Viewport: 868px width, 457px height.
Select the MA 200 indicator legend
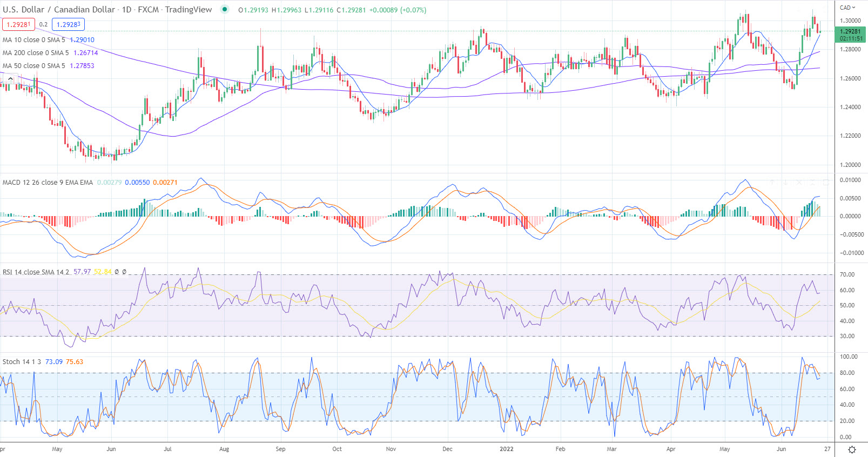point(36,53)
